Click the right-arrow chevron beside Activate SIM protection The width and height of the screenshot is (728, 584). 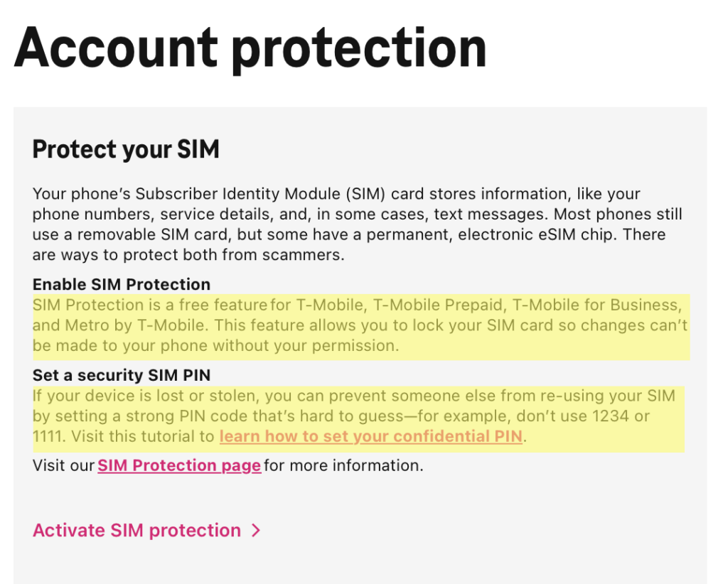click(257, 530)
